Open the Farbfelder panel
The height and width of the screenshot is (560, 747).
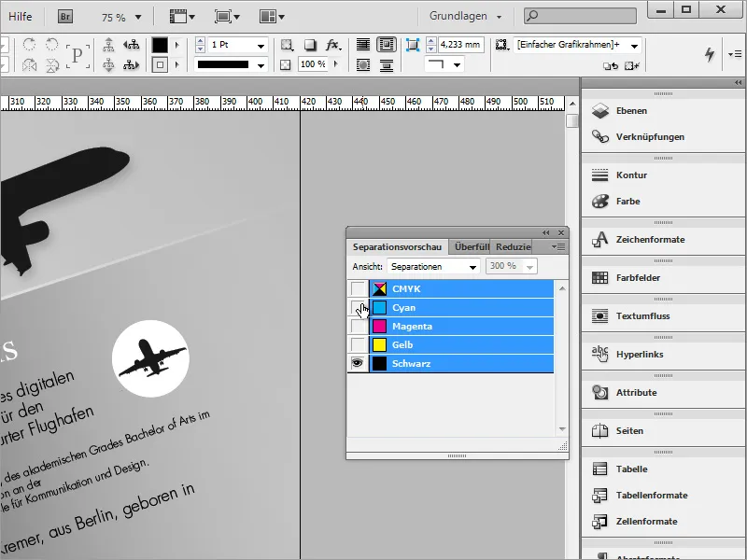[637, 278]
